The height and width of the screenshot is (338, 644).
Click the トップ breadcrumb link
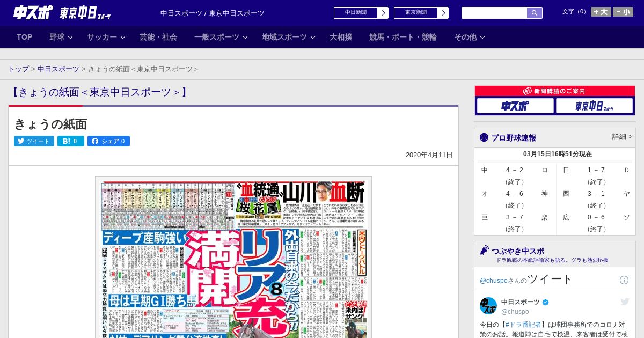[18, 69]
